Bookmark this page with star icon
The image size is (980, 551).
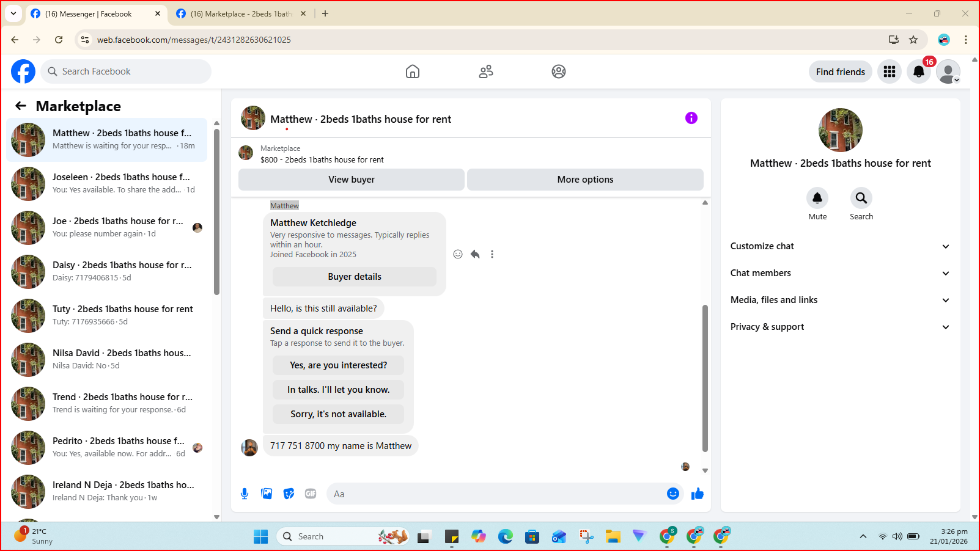[x=913, y=40]
